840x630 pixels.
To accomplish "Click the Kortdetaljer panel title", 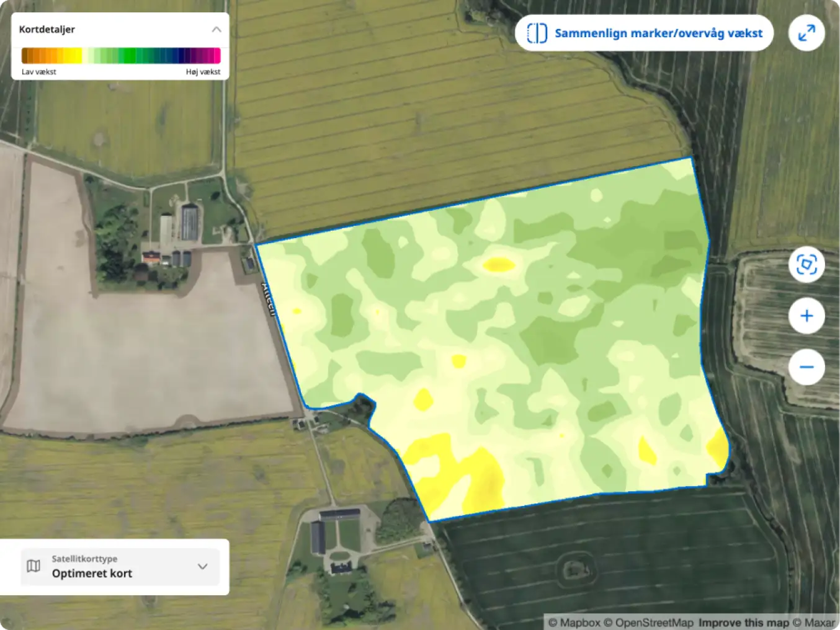I will (47, 29).
